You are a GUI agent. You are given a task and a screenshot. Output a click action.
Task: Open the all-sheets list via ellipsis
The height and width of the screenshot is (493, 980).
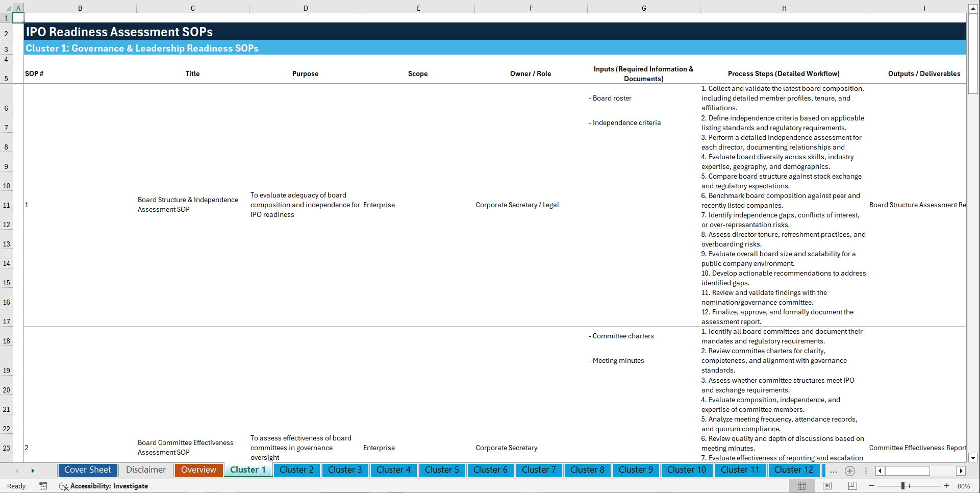834,471
